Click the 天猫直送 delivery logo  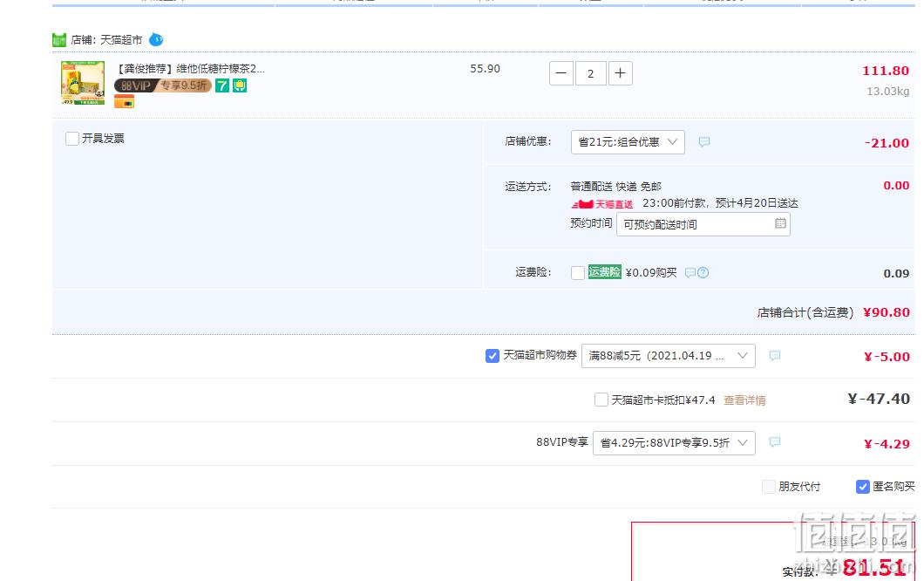(602, 204)
